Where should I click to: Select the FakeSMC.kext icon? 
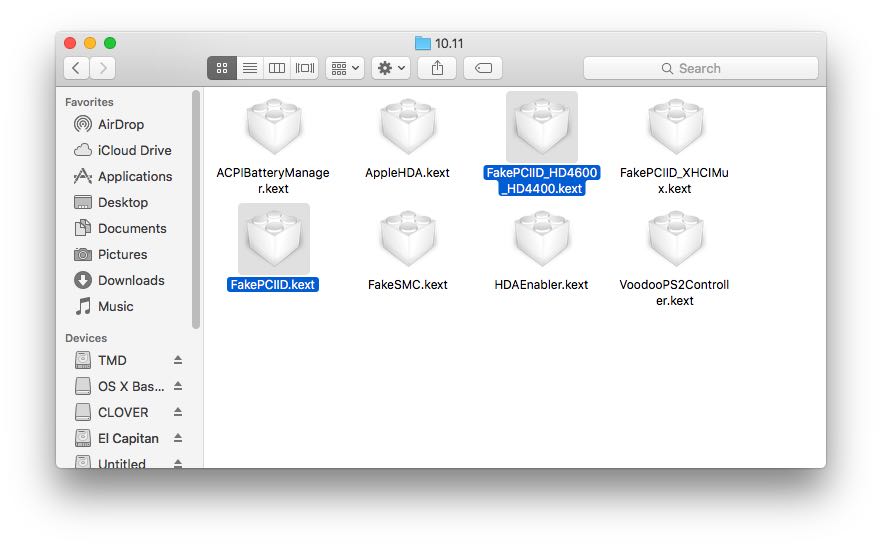[408, 239]
